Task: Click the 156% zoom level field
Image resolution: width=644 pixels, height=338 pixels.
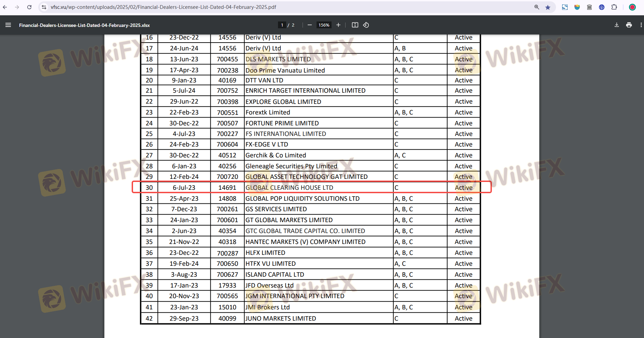Action: coord(324,25)
